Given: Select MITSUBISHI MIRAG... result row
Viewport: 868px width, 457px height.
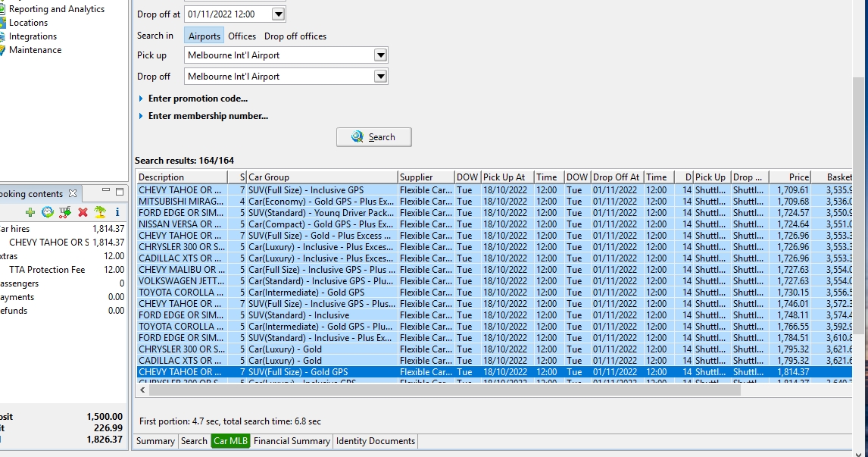Looking at the screenshot, I should [495, 202].
